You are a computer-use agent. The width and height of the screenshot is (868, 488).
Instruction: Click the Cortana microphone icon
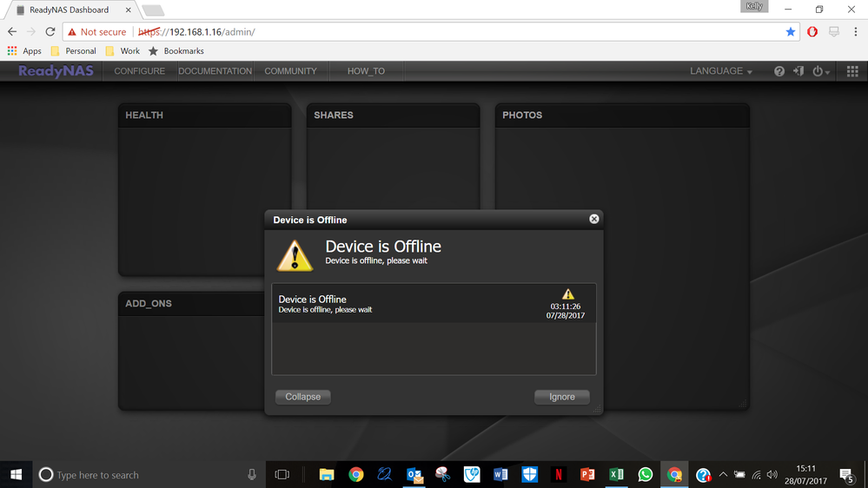[x=252, y=475]
